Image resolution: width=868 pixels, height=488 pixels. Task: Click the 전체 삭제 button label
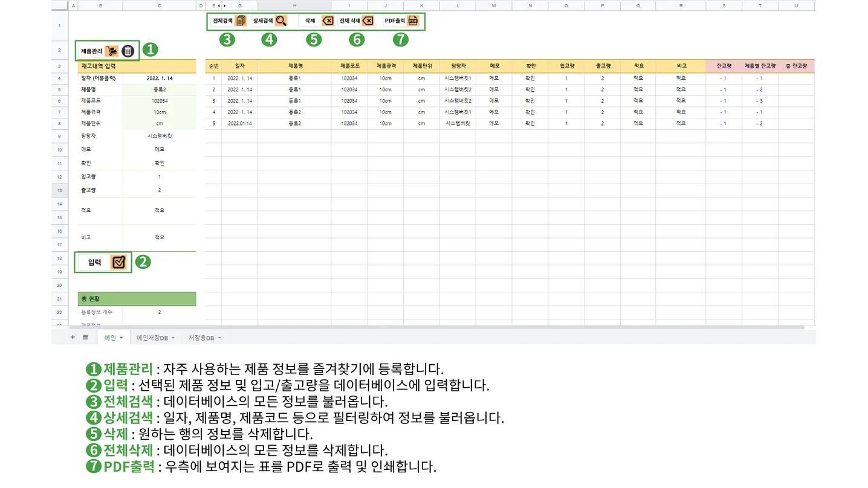point(349,21)
